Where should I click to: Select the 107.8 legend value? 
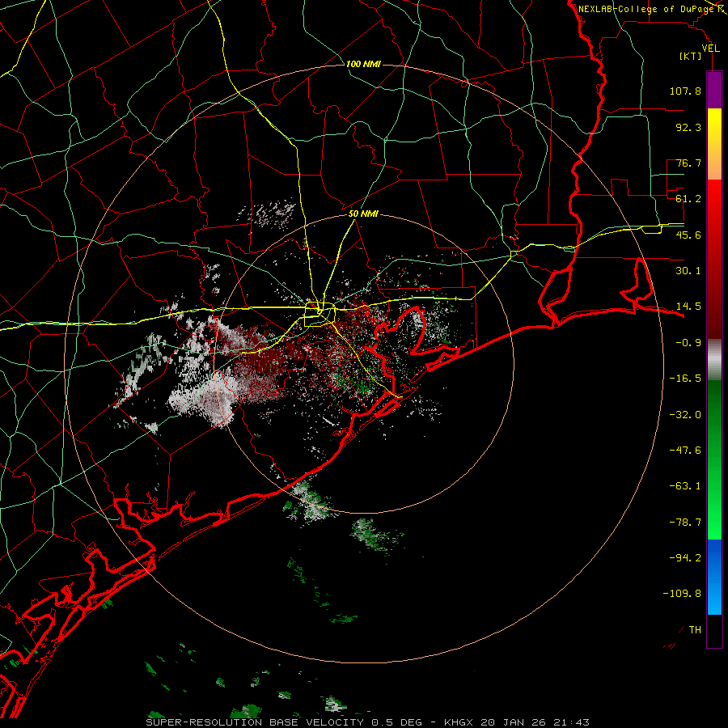point(685,91)
